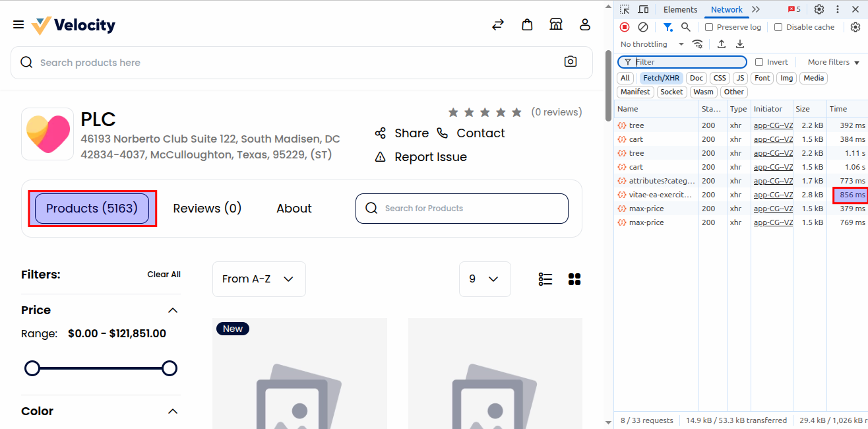Open the Elements tab in DevTools
Viewport: 868px width, 429px height.
(x=680, y=9)
